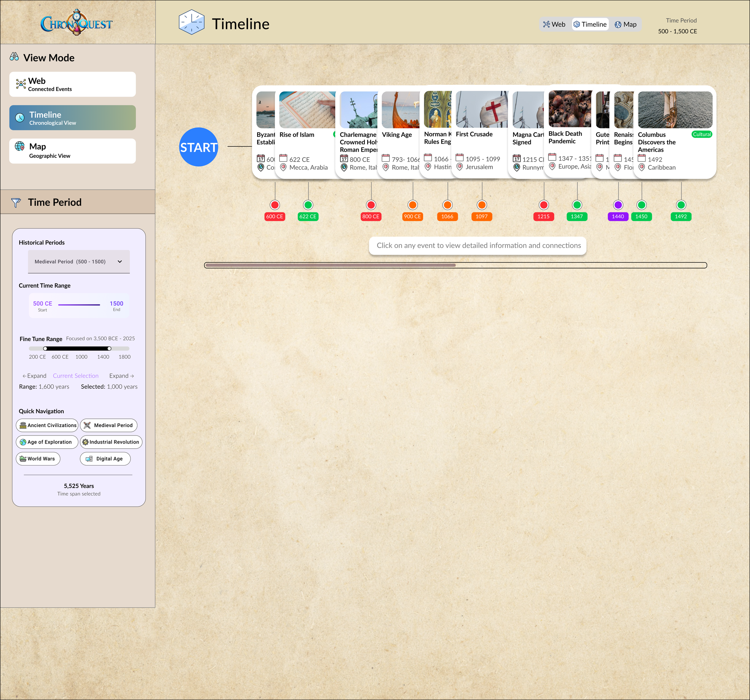
Task: Select the binoculars View Mode icon
Action: click(15, 57)
